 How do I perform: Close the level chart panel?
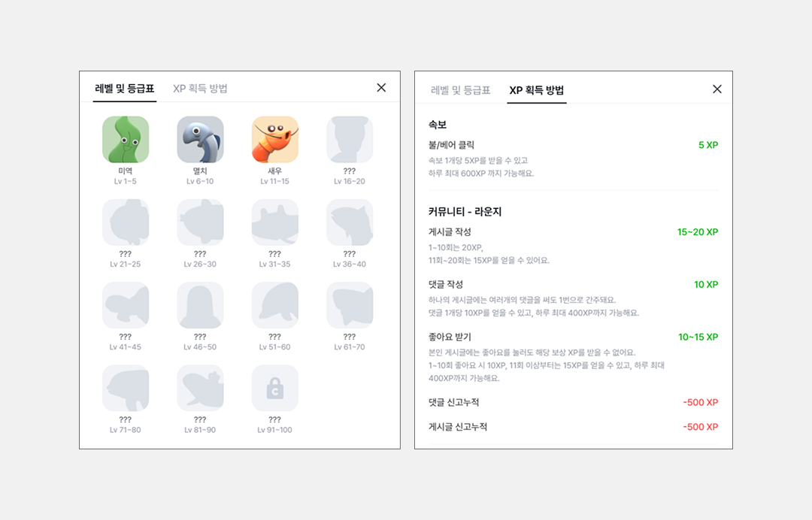tap(381, 88)
